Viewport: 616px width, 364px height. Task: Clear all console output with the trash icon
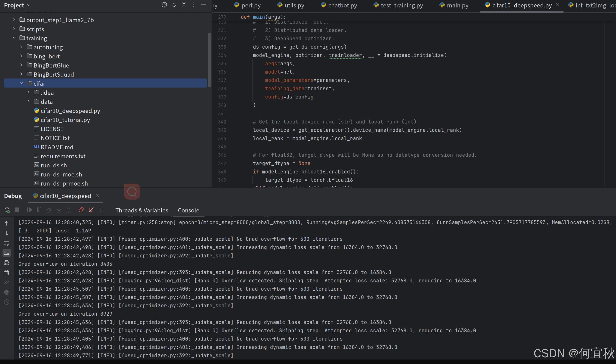(7, 272)
